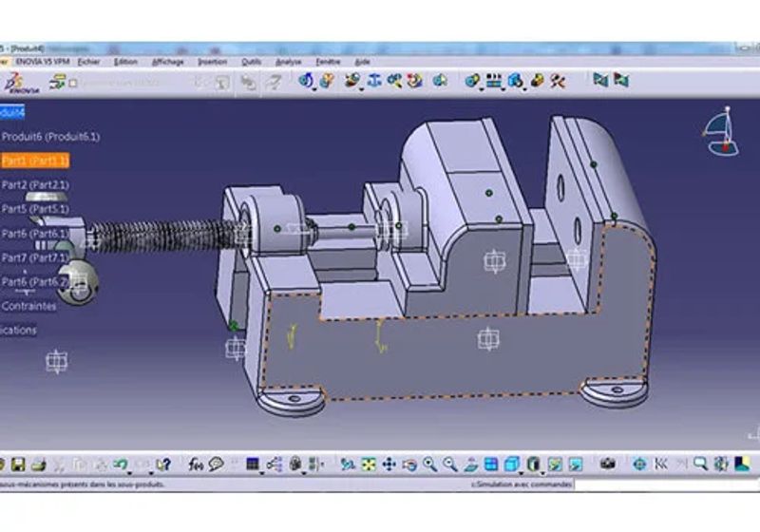Click the Undo arrow icon

click(x=120, y=465)
